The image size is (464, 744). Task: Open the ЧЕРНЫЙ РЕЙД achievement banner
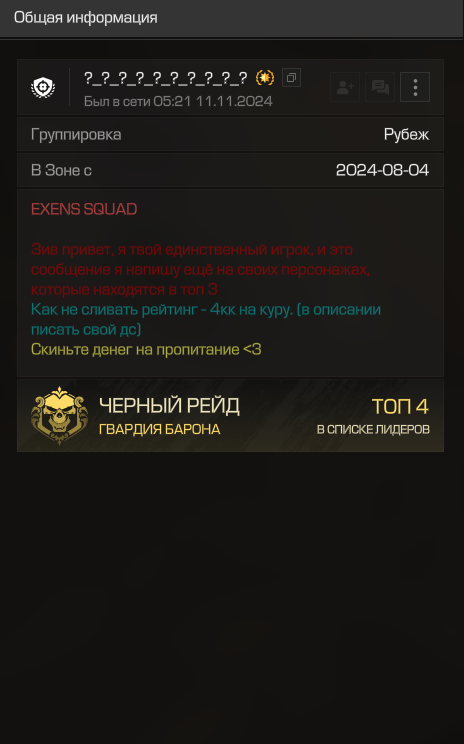pos(231,416)
